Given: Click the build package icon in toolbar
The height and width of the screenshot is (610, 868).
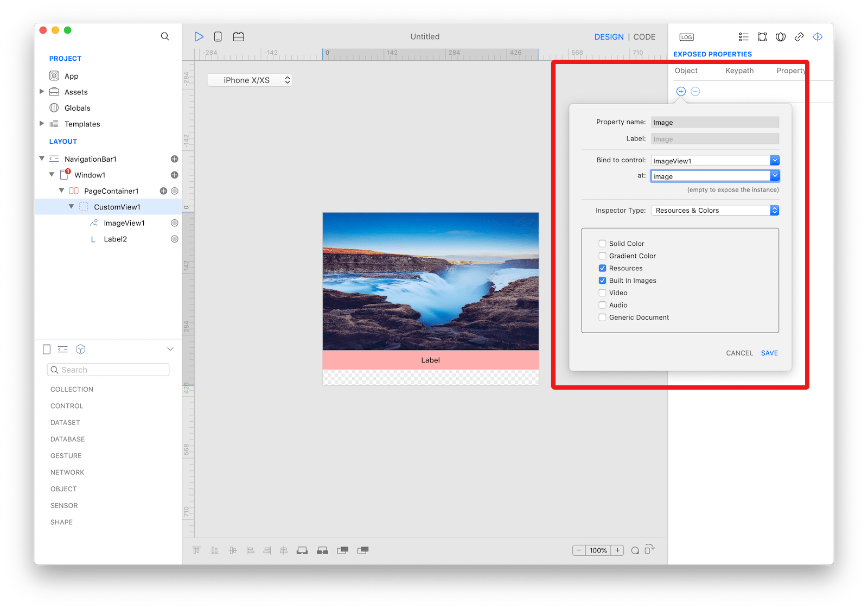Looking at the screenshot, I should (x=238, y=36).
